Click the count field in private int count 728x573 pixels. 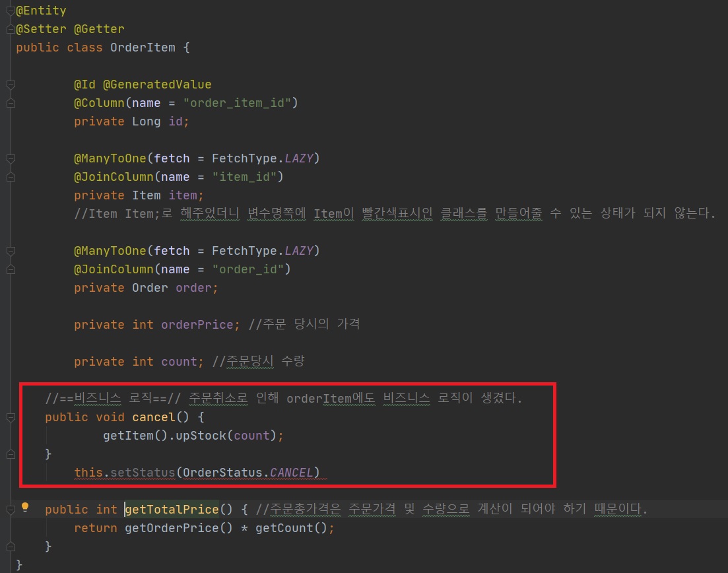click(179, 361)
